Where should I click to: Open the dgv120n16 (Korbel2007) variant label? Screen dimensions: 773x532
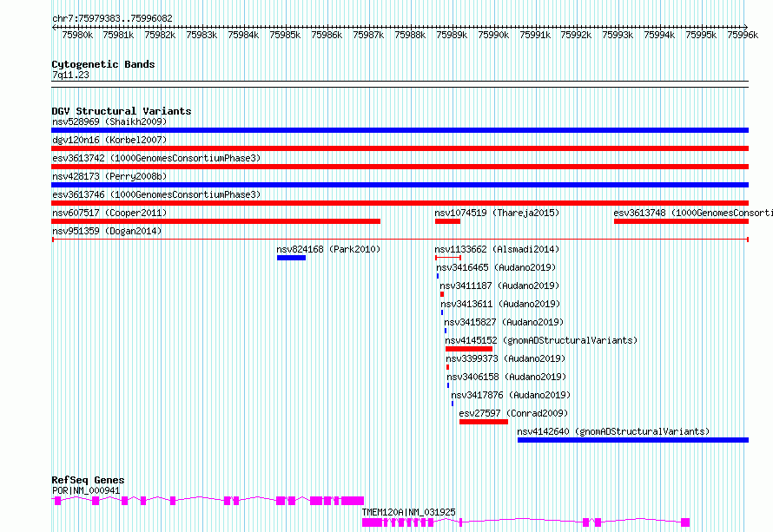pos(109,140)
